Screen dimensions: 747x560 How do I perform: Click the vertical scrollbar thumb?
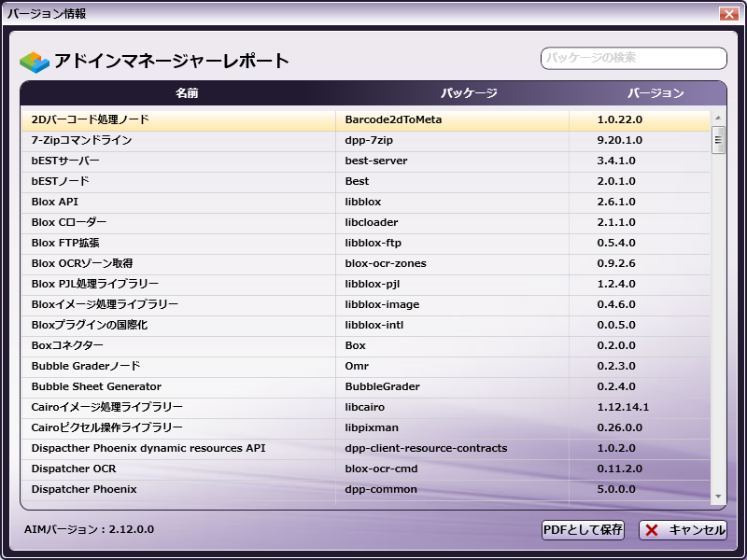pos(718,140)
